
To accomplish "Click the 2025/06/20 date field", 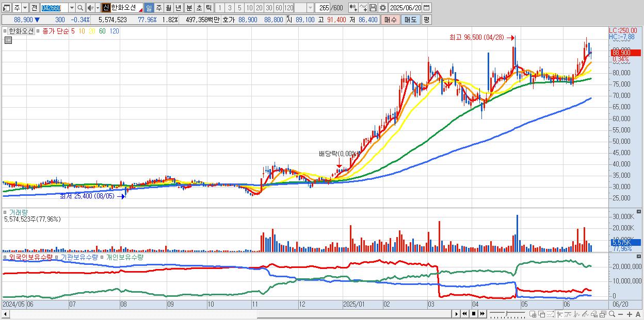I will click(405, 8).
